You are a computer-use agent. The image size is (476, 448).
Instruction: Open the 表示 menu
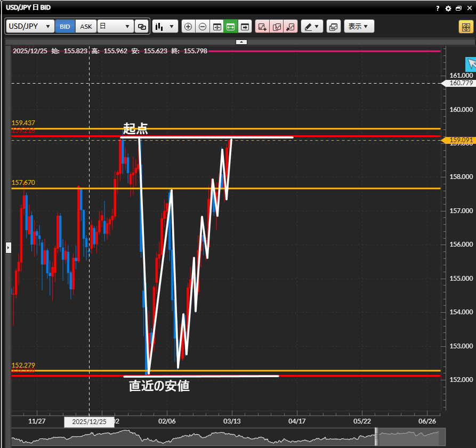[x=359, y=26]
